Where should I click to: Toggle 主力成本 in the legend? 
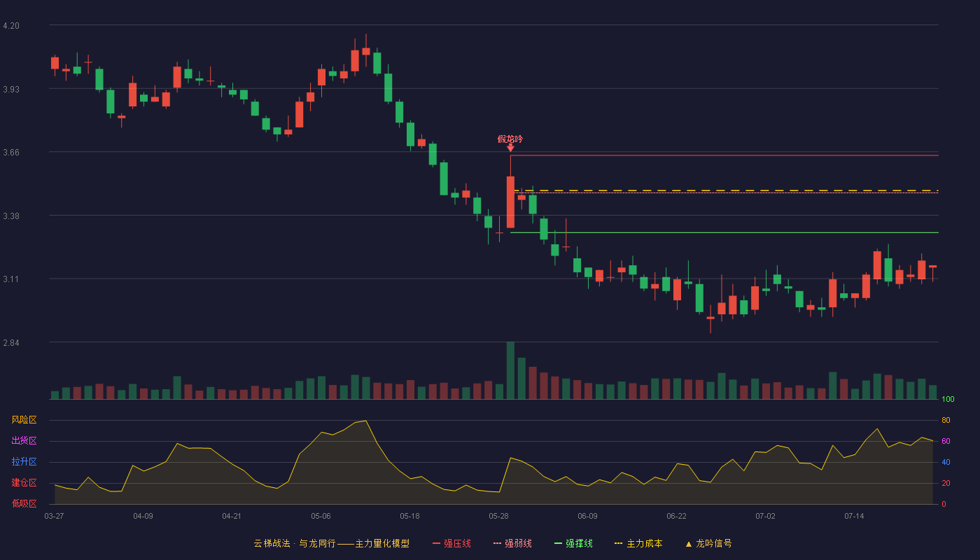coord(638,543)
